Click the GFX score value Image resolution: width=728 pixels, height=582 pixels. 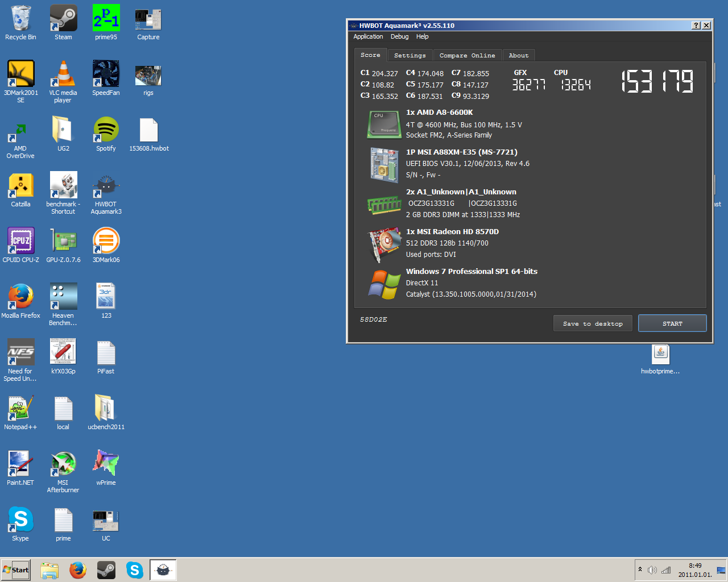(529, 85)
